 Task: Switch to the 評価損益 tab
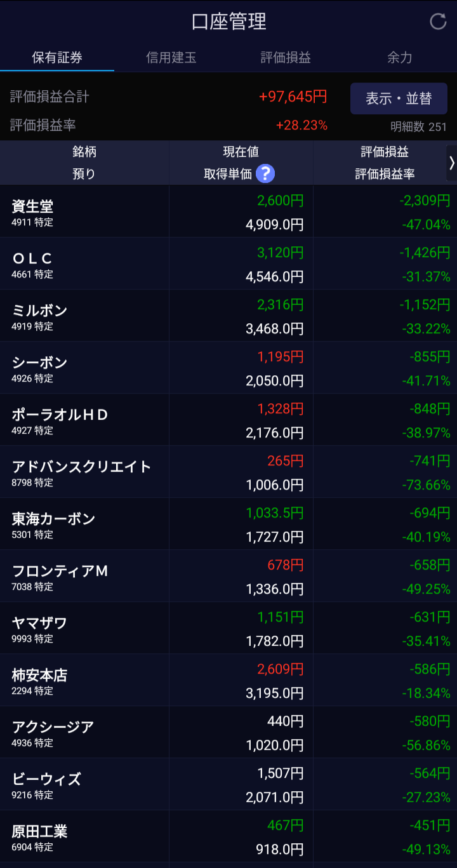pos(286,58)
